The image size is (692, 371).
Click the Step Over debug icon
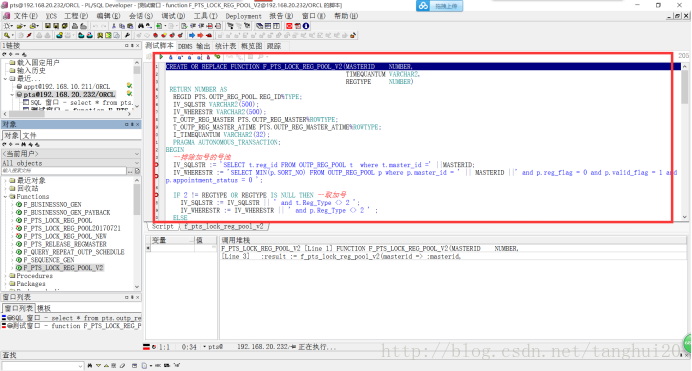click(180, 57)
